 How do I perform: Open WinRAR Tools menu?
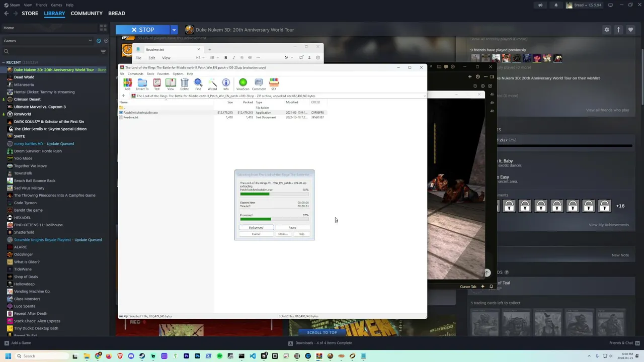[x=150, y=74]
